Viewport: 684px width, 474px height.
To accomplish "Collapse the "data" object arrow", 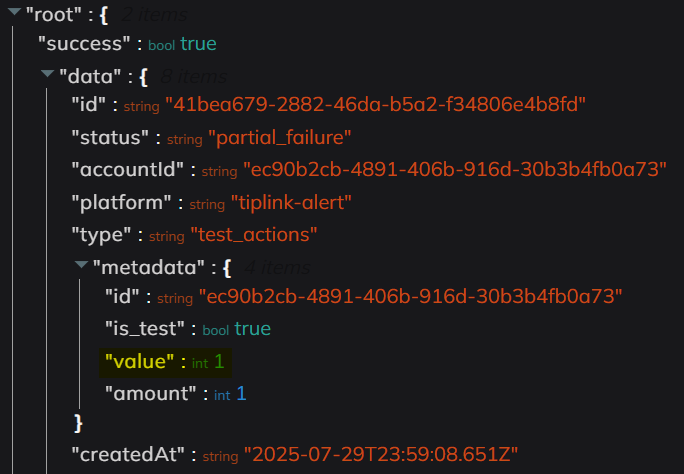I will click(46, 76).
